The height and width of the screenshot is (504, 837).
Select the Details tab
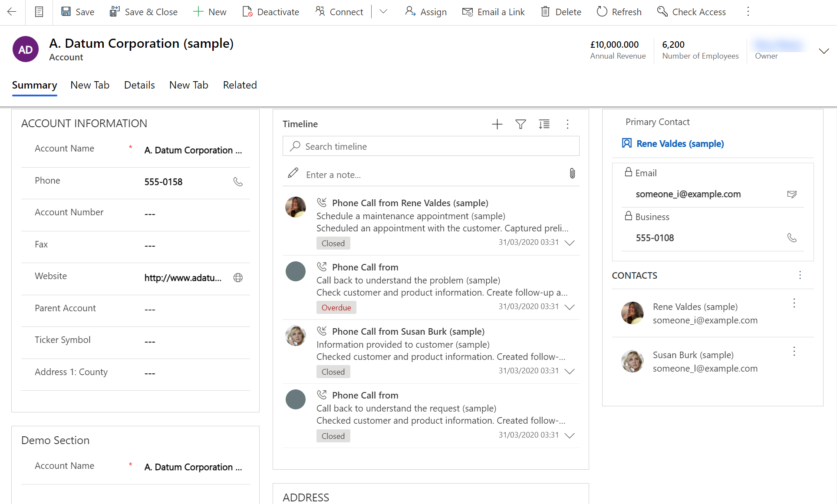[138, 85]
